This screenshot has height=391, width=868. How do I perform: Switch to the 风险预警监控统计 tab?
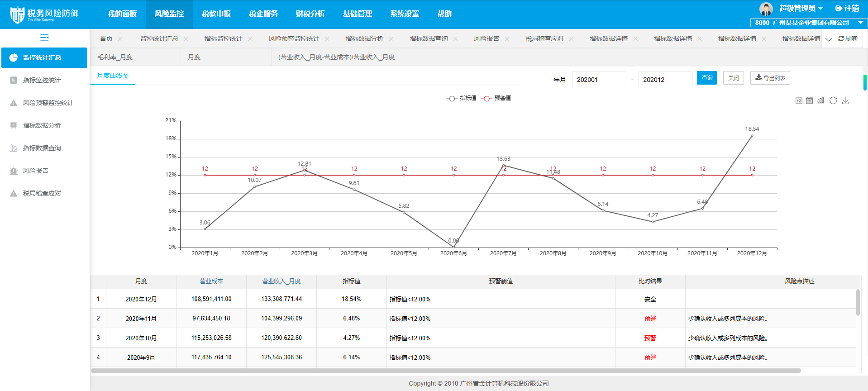click(x=294, y=38)
